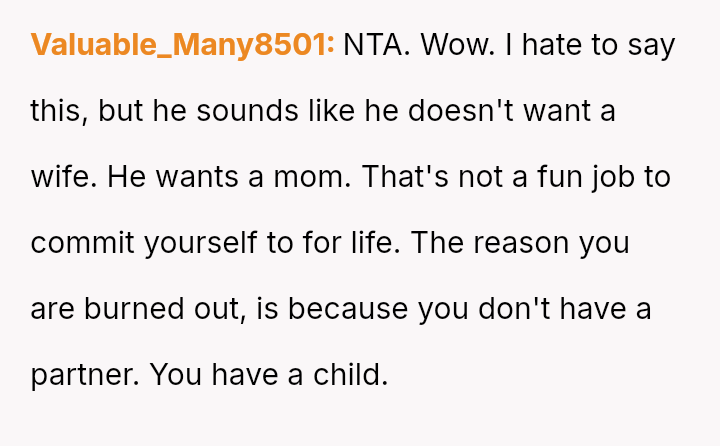Click the word "partner" in the last line
720x446 pixels.
[83, 375]
